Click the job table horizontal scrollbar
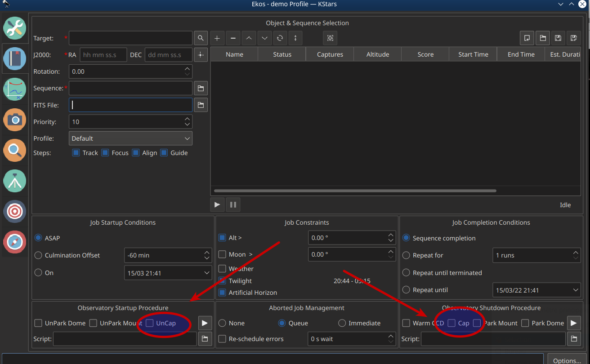This screenshot has height=364, width=590. tap(355, 191)
